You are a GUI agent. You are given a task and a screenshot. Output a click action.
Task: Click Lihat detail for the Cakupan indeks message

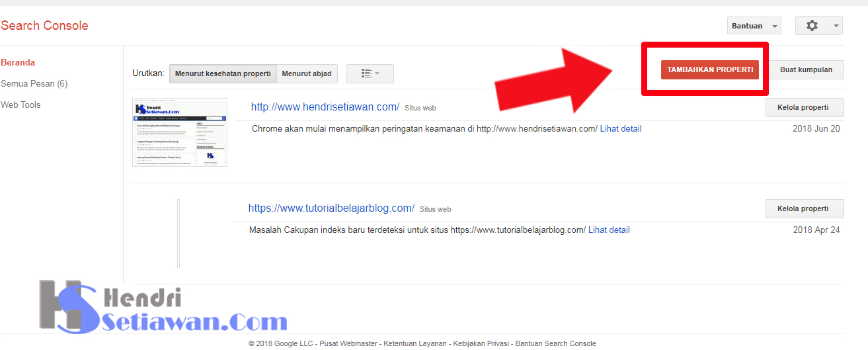pos(609,230)
